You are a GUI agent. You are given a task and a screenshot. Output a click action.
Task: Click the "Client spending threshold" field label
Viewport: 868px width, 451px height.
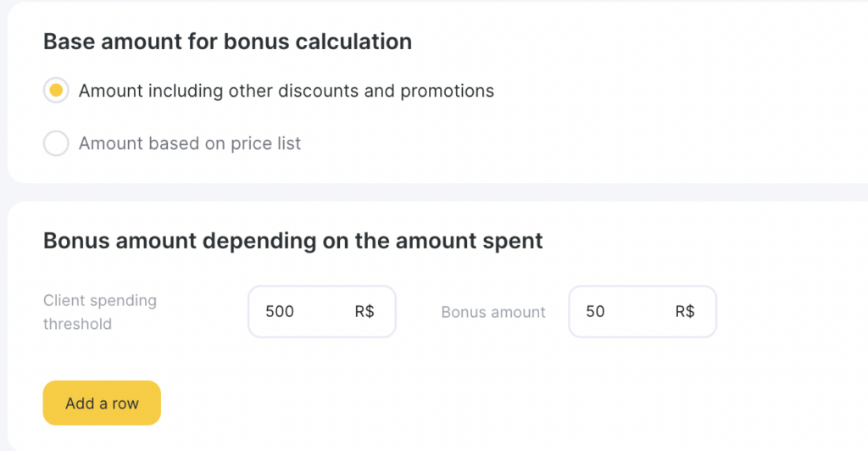(x=100, y=312)
